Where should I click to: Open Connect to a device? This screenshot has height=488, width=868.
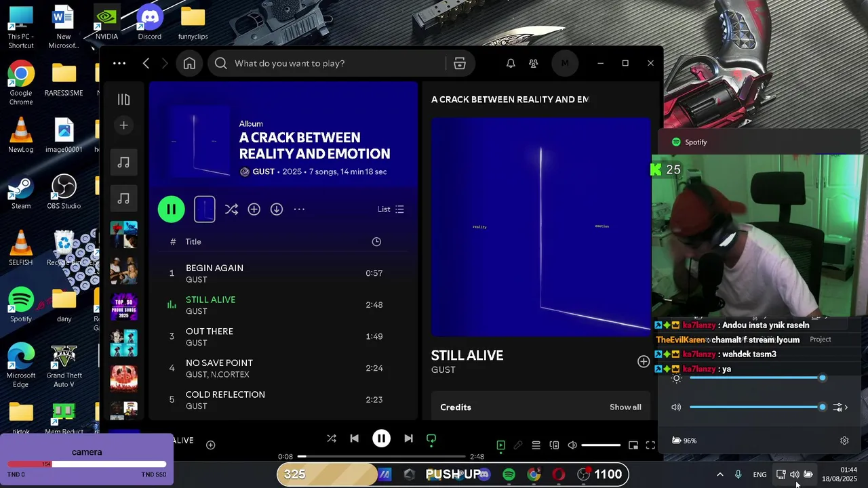(554, 445)
